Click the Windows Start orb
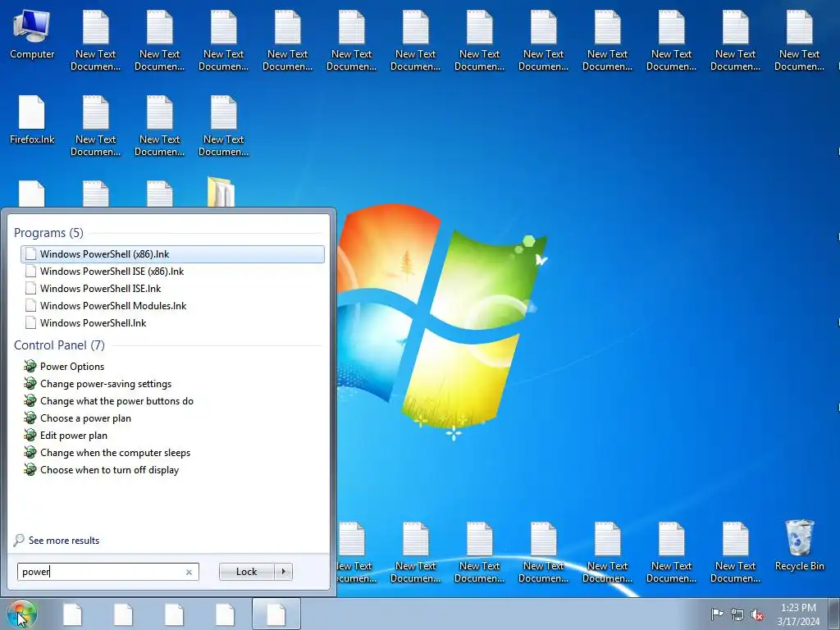Screen dimensions: 840x630 (x=21, y=614)
